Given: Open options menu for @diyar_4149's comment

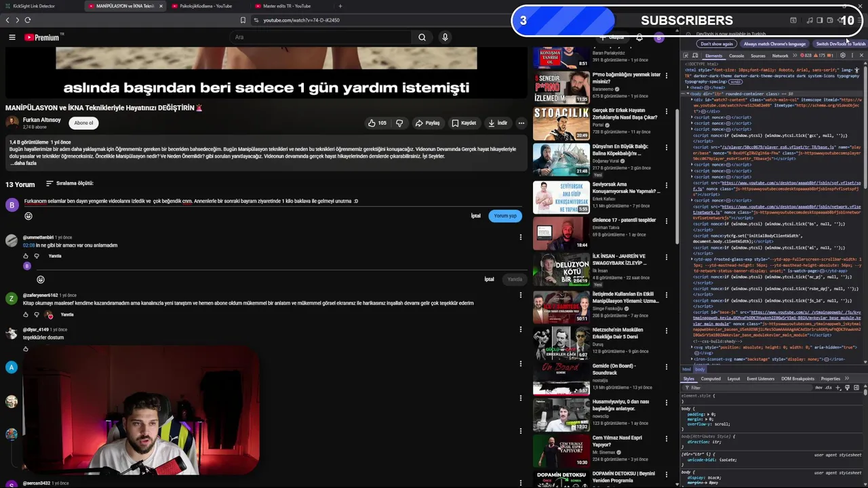Looking at the screenshot, I should [520, 329].
